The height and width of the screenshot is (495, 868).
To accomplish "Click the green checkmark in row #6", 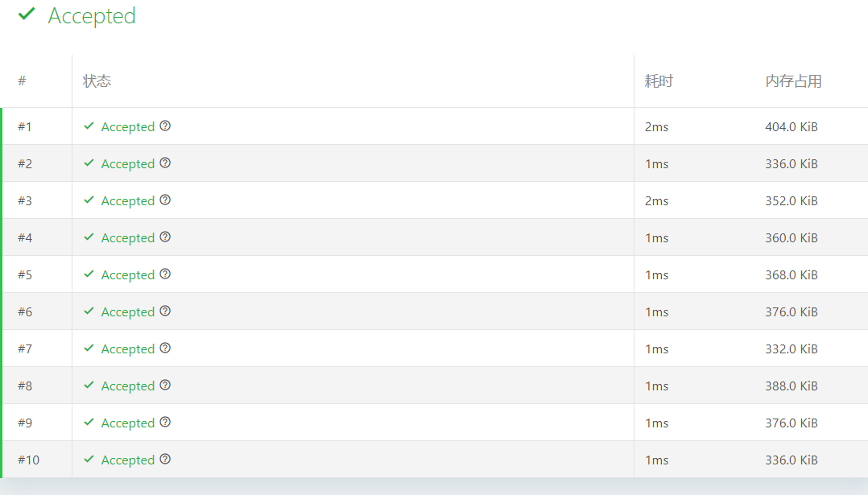I will coord(89,311).
